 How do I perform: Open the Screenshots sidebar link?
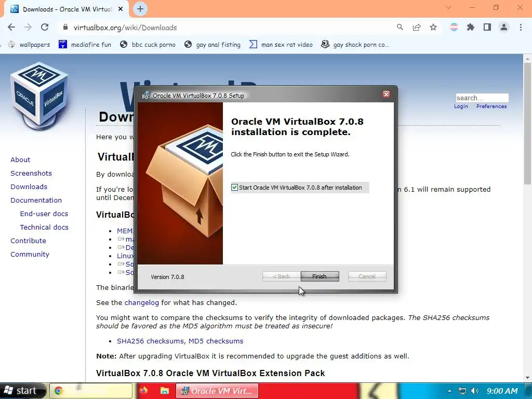31,173
